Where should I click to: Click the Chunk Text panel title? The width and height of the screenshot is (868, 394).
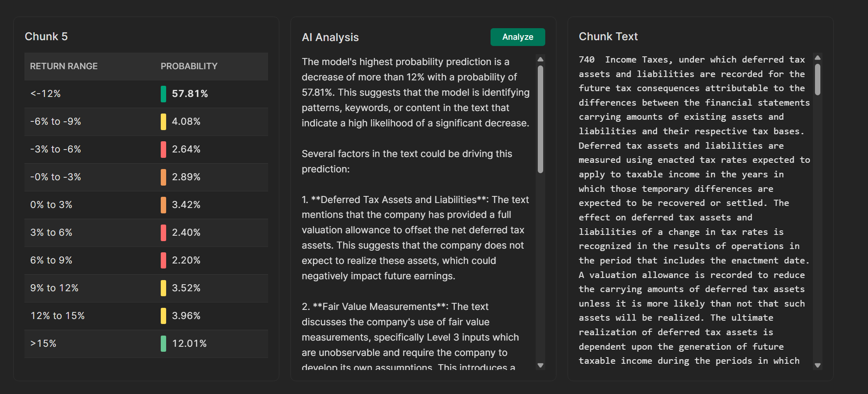click(x=608, y=36)
